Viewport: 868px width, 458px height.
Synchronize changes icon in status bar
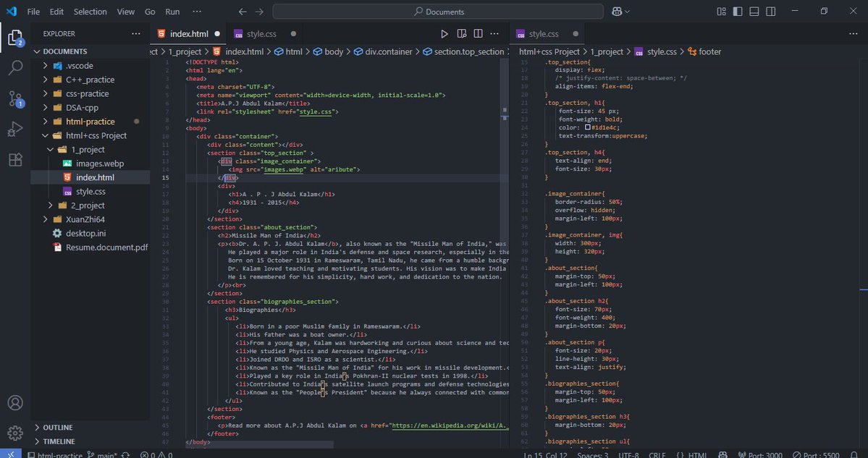[x=126, y=454]
